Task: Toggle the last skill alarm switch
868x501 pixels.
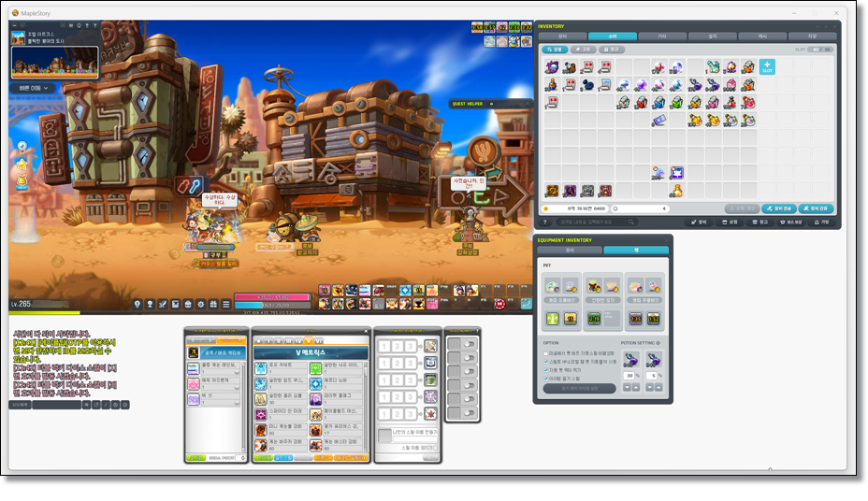Action: (x=470, y=412)
